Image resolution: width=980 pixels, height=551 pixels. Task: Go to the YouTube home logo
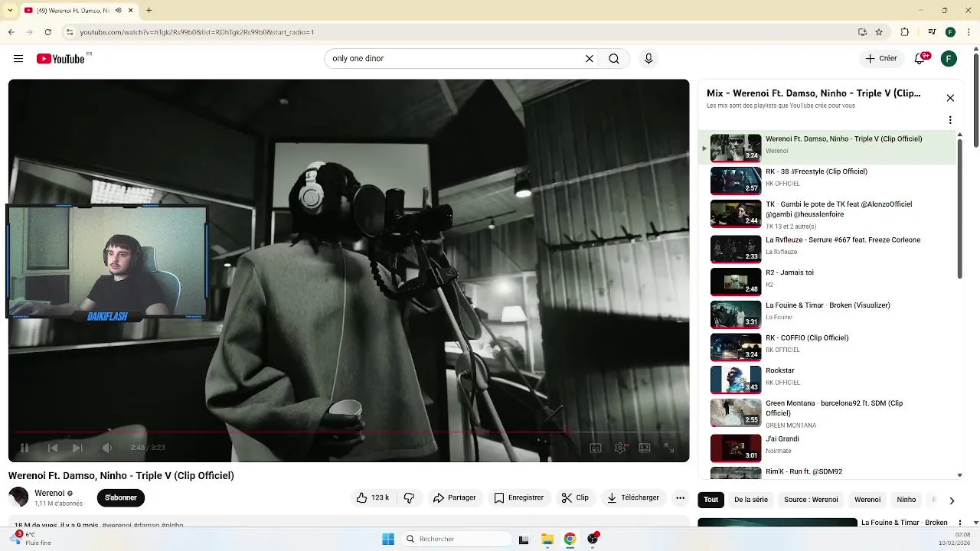point(61,59)
